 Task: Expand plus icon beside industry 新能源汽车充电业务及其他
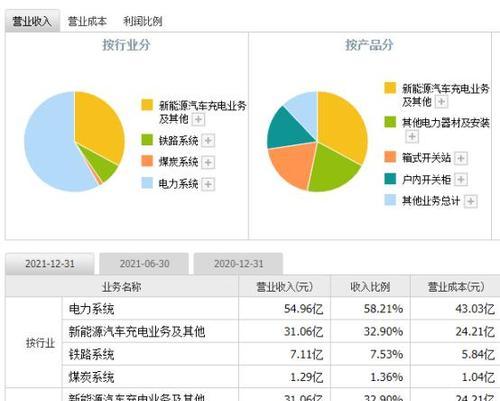click(x=198, y=119)
